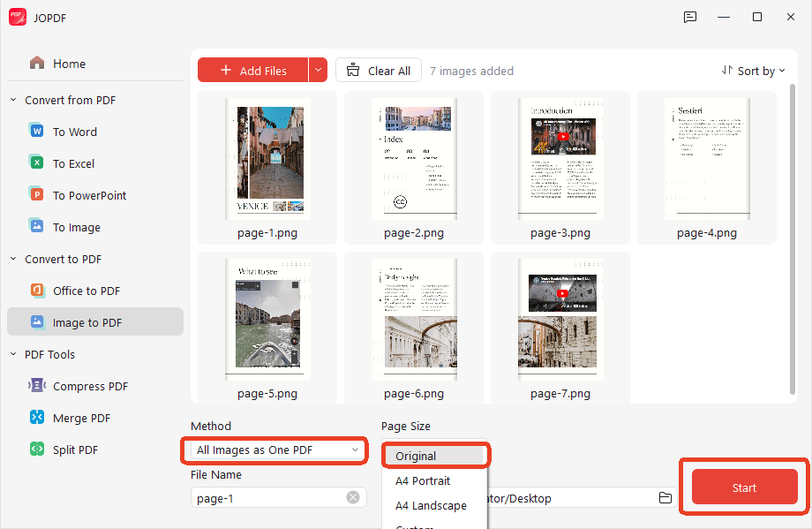Go to Home in the sidebar

click(x=95, y=64)
